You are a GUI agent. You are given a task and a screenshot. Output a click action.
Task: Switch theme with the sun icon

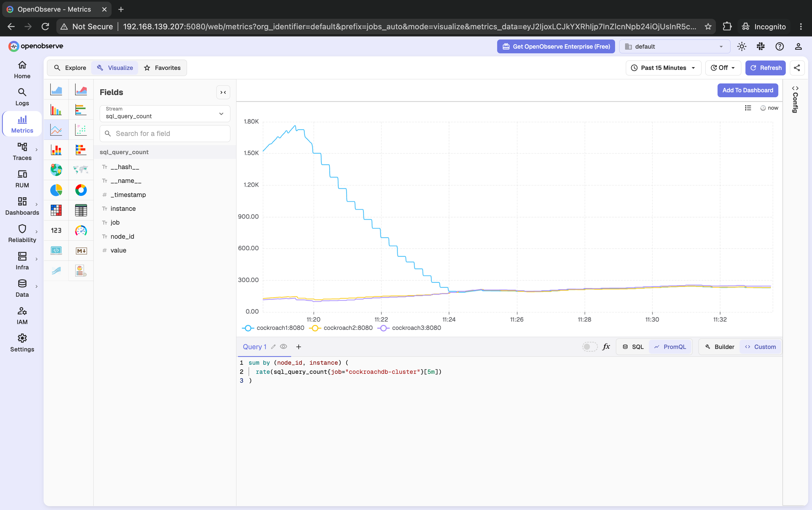point(742,46)
